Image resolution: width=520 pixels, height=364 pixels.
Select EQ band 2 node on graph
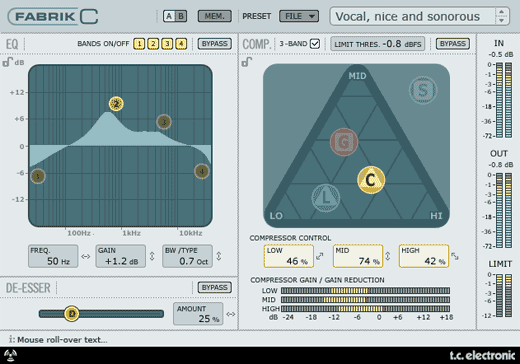(116, 104)
